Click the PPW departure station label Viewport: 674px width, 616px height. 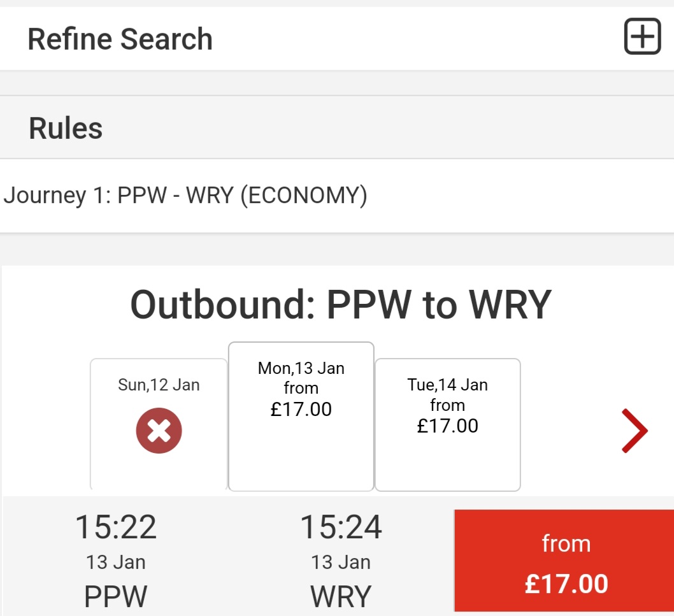tap(116, 596)
